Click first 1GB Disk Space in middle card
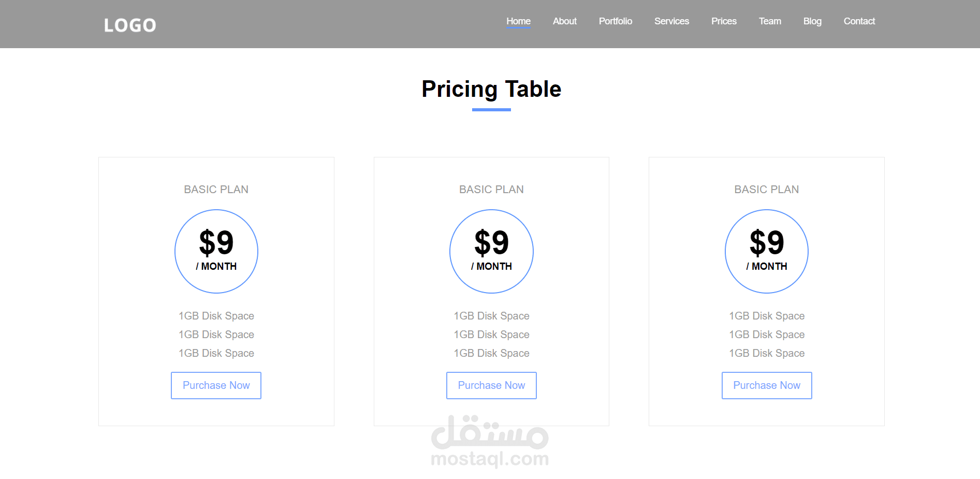980x479 pixels. 491,316
